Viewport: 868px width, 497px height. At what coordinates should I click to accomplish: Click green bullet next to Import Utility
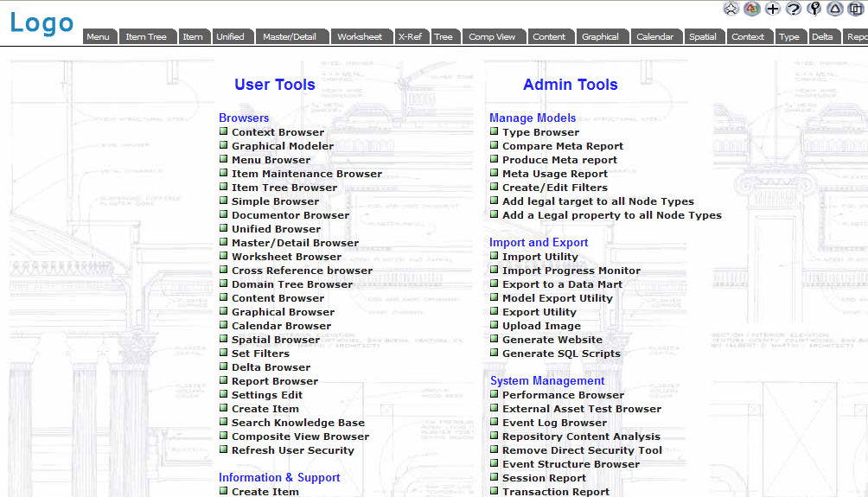(495, 256)
